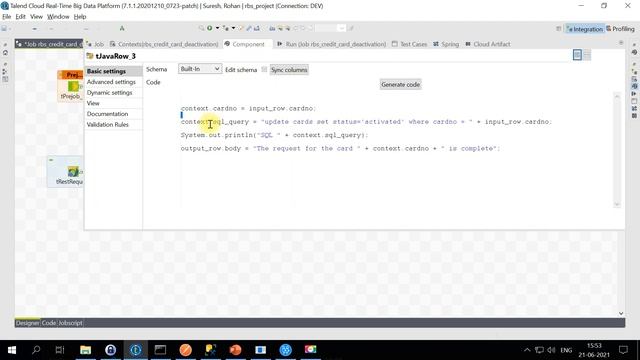This screenshot has width=640, height=360.
Task: Open Windows taskbar search
Action: coord(36,350)
